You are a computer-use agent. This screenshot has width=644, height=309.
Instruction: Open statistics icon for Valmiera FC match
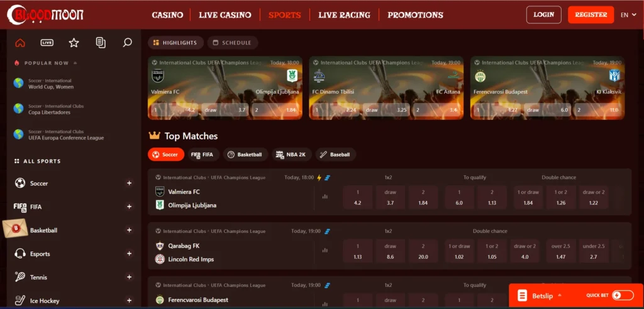coord(325,197)
